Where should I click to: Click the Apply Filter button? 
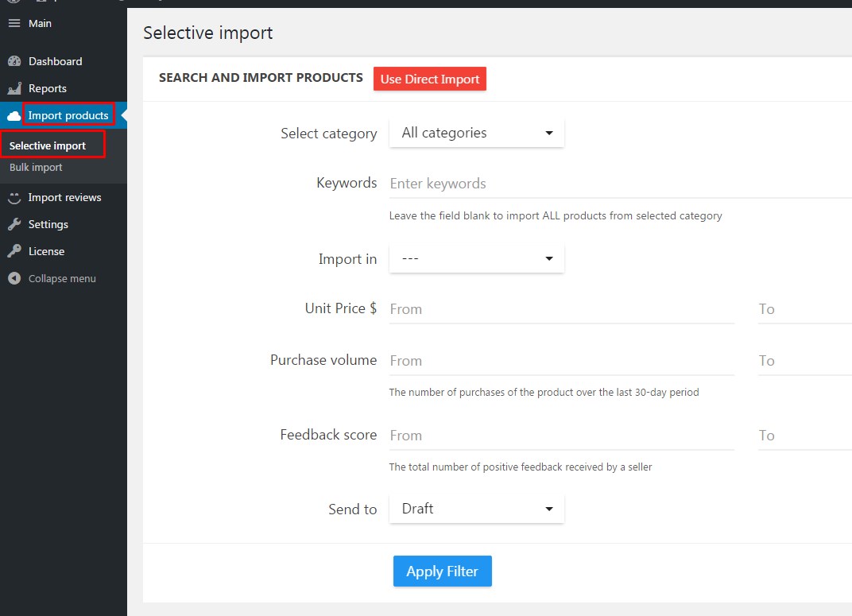tap(442, 571)
